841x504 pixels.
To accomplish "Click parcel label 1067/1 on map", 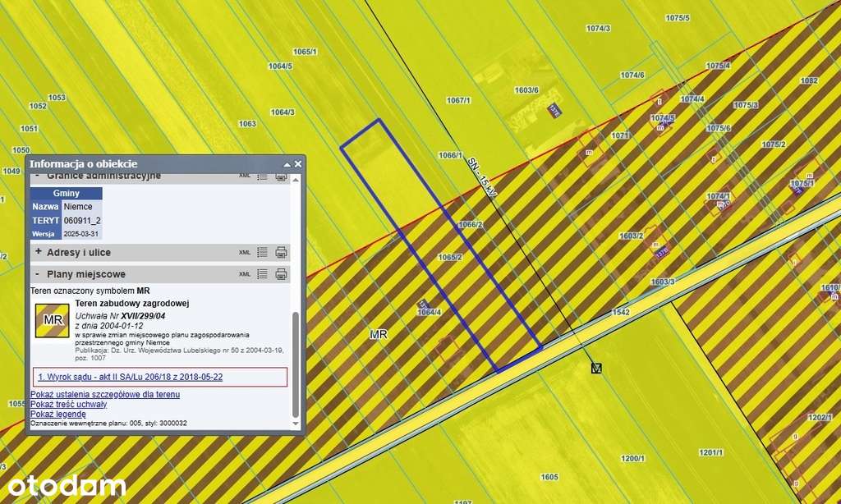I will [458, 100].
